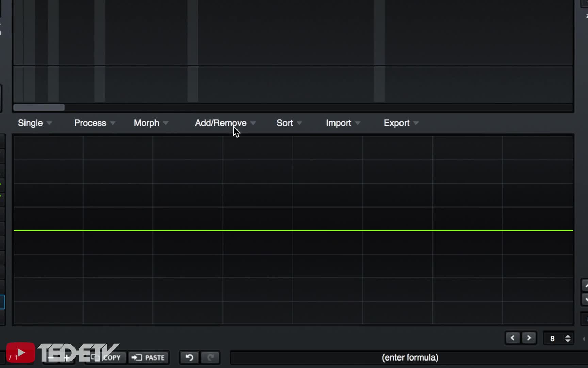Click the grid size stepper arrows
Screen dimensions: 588x368
(x=568, y=338)
